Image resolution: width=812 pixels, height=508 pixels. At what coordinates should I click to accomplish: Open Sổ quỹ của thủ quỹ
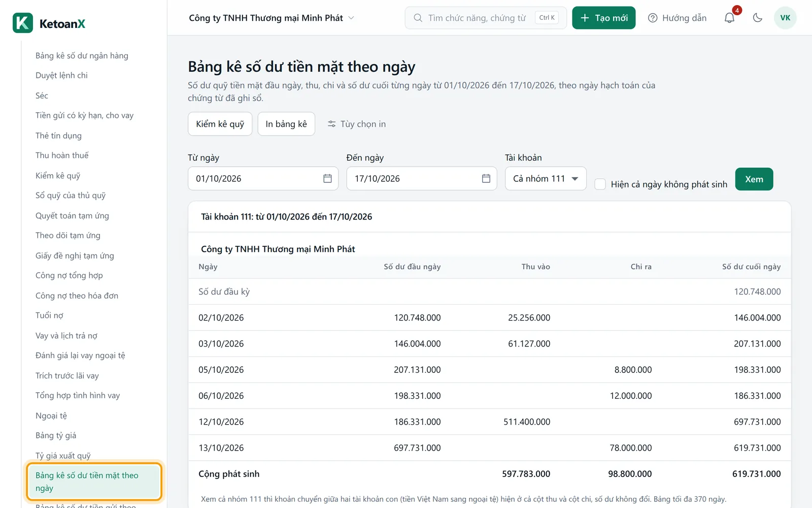71,196
